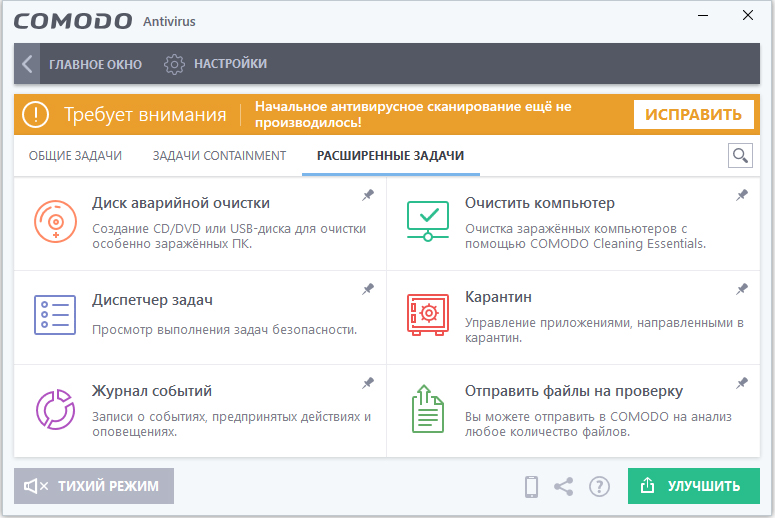Click upload arrow icon in УЛУЧШИТЬ
The height and width of the screenshot is (518, 775).
[x=647, y=485]
